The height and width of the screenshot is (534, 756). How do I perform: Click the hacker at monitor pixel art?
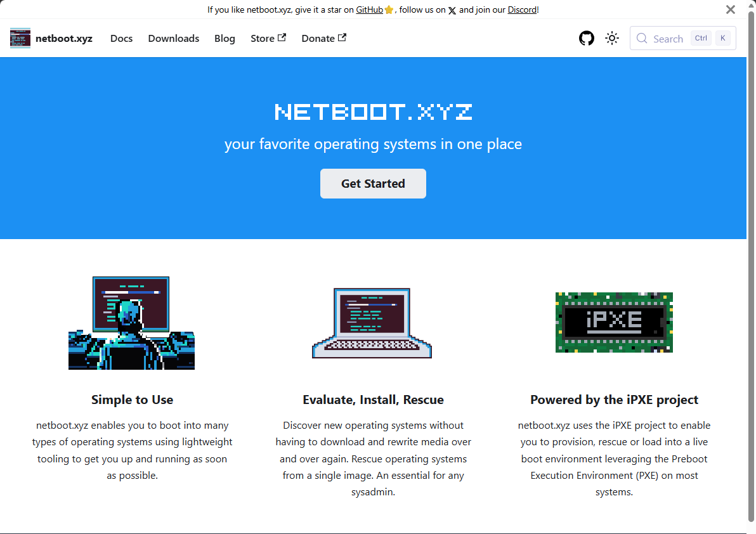[x=132, y=323]
